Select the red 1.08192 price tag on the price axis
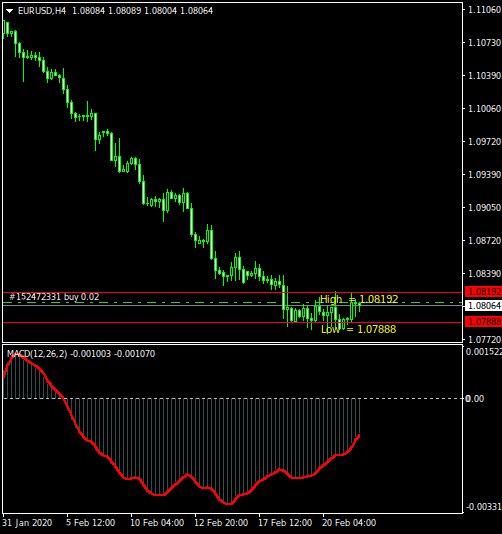This screenshot has width=502, height=534. tap(483, 292)
